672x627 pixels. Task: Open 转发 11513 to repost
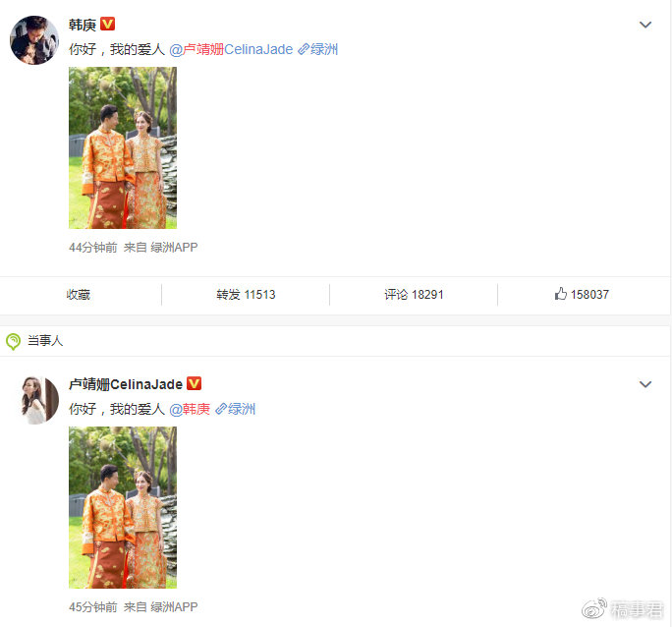[246, 295]
